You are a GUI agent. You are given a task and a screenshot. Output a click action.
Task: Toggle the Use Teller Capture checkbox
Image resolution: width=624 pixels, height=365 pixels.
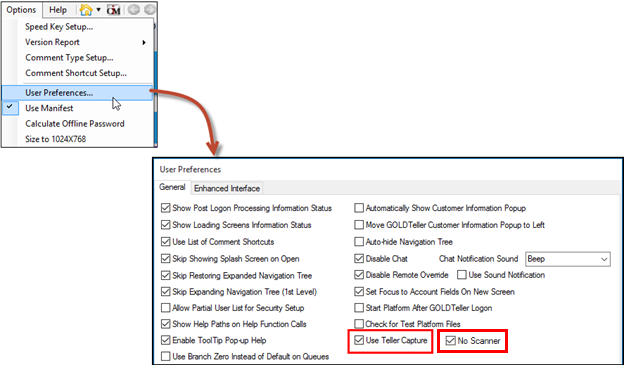tap(359, 340)
